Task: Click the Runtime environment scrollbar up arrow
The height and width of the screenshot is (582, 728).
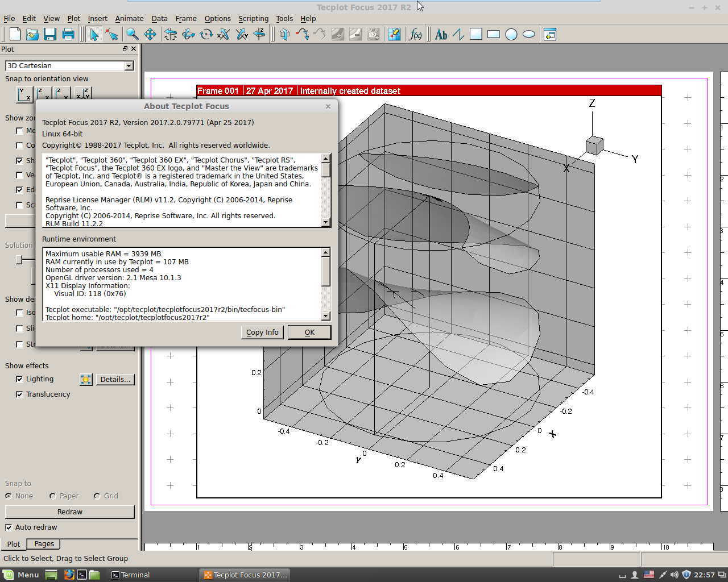Action: click(326, 252)
